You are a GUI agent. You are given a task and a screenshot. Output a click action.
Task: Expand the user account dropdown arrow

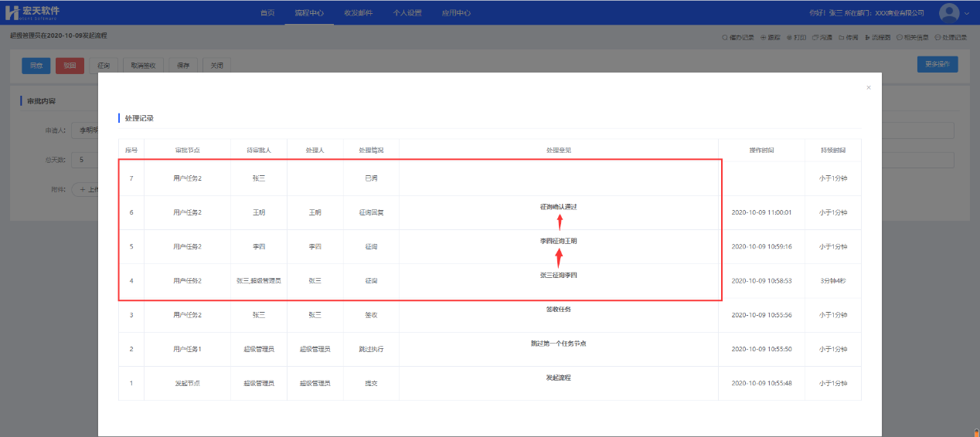click(967, 14)
